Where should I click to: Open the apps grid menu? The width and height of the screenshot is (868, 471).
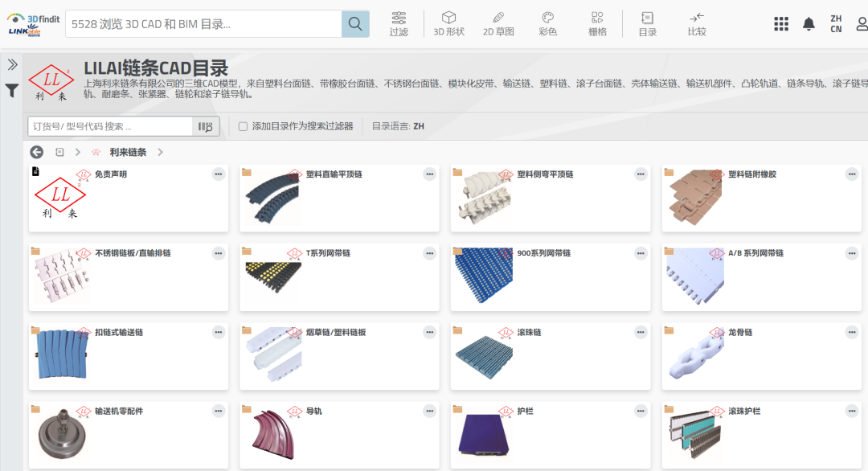(781, 24)
